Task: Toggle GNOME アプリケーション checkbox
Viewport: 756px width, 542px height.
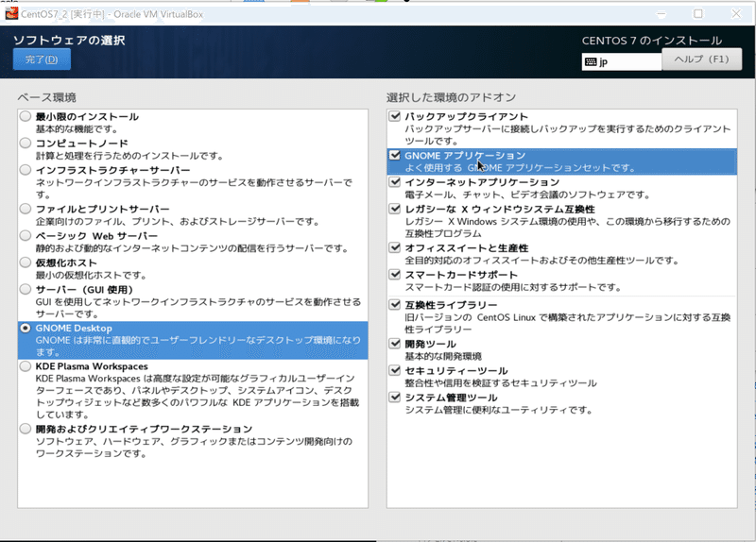Action: pos(395,155)
